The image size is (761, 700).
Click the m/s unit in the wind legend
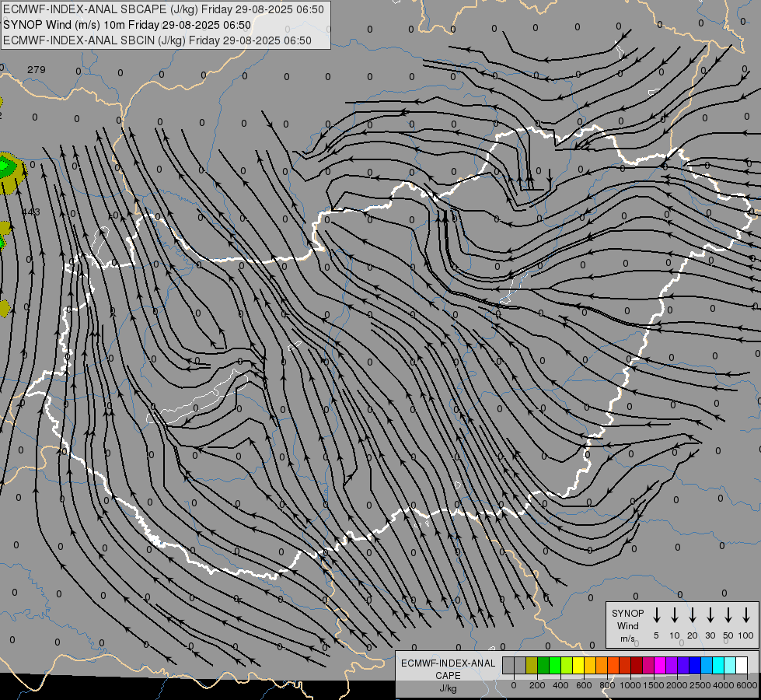[x=627, y=639]
